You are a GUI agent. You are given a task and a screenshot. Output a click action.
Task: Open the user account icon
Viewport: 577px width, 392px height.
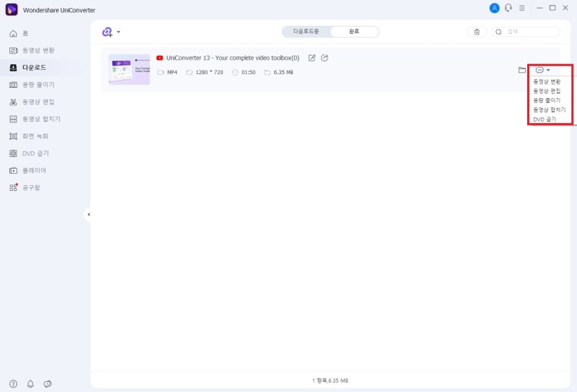coord(494,8)
